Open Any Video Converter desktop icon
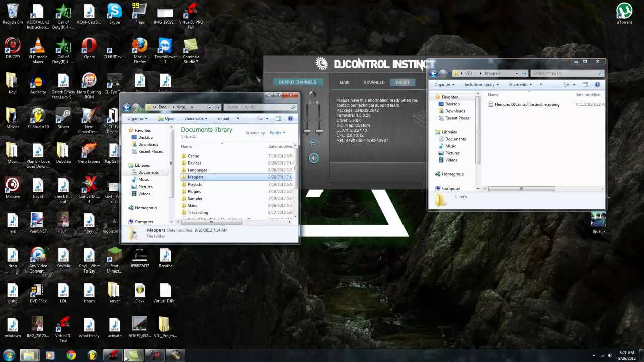Viewport: 644px width, 362px height. pyautogui.click(x=38, y=260)
